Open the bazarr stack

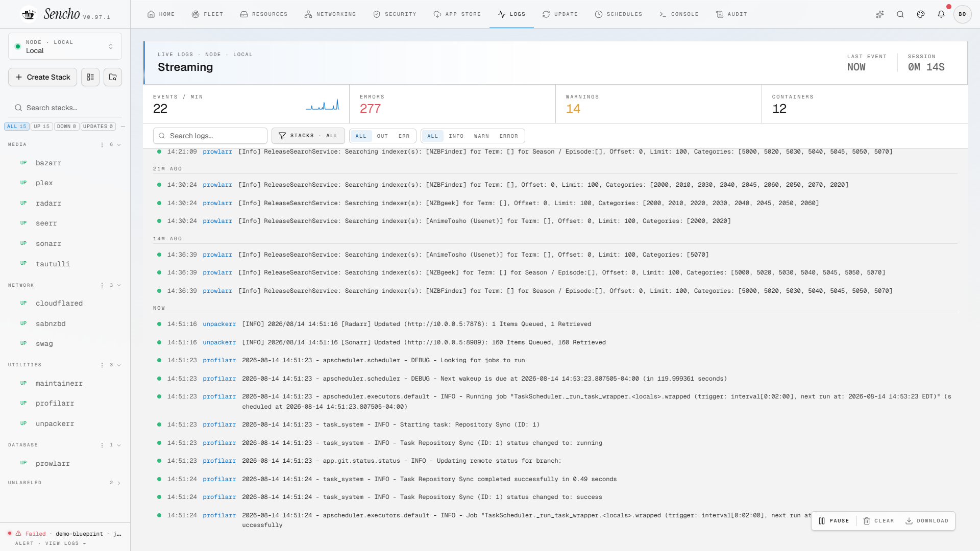pyautogui.click(x=65, y=163)
